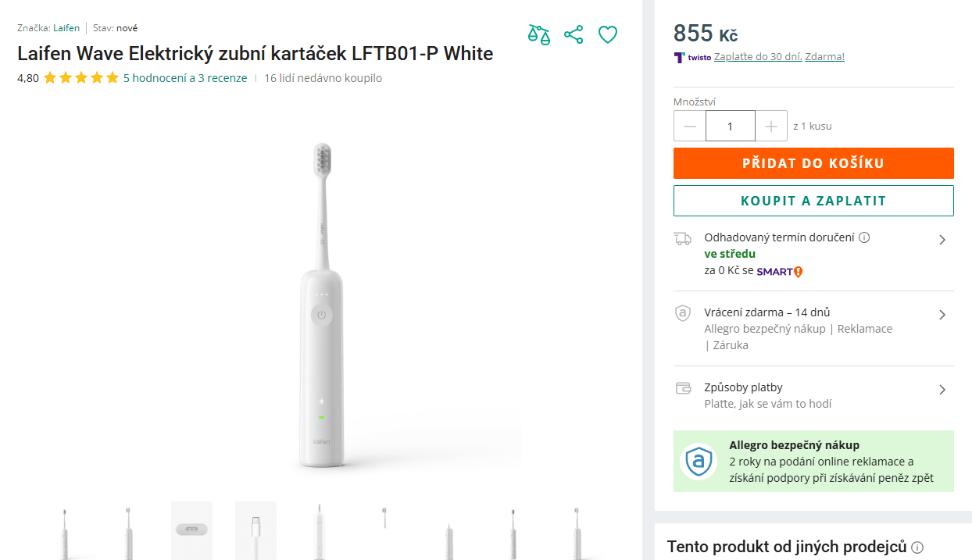Click the PŘIDAT DO KOŠÍKU button

pos(813,163)
